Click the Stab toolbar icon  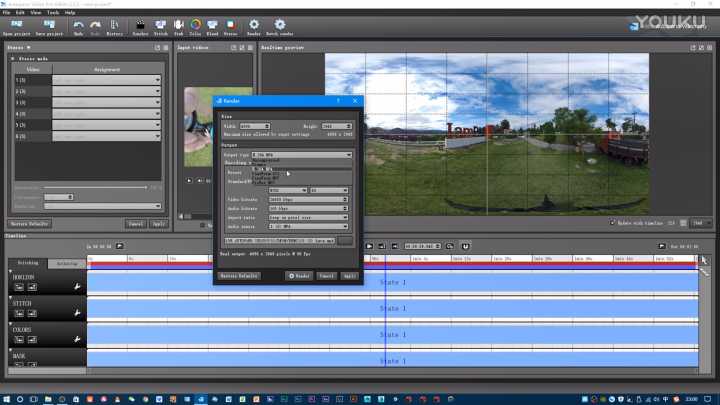(179, 24)
